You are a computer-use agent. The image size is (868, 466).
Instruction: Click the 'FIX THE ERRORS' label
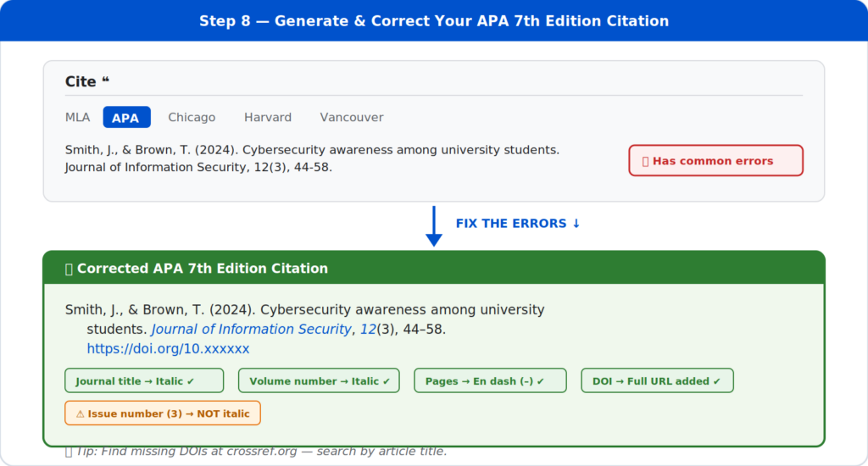518,224
